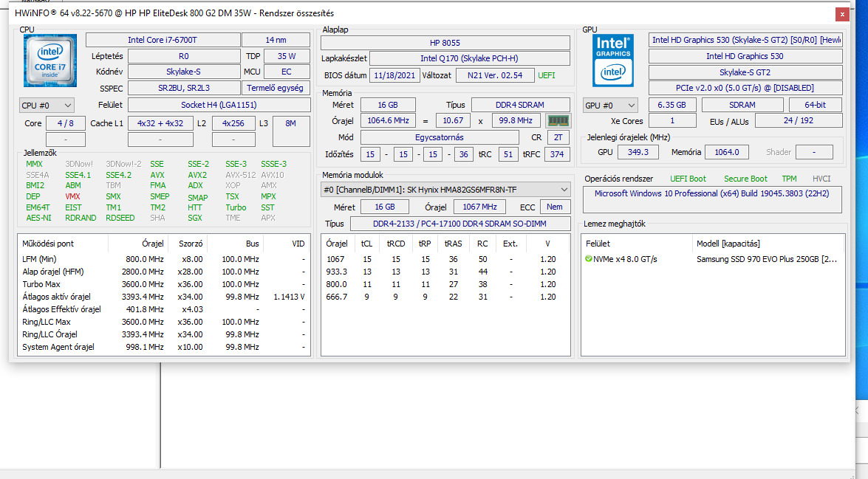Click the 24 / 192 EUs / ALUs field
The height and width of the screenshot is (479, 868).
click(x=799, y=120)
